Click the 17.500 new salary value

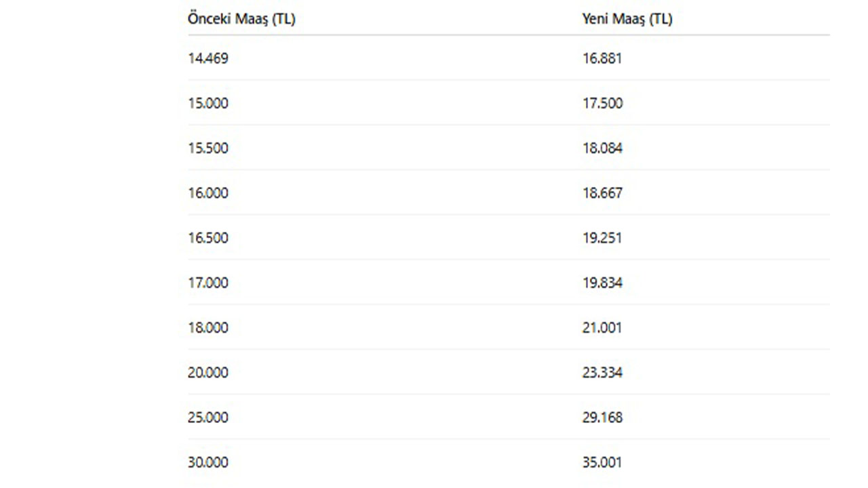point(602,103)
